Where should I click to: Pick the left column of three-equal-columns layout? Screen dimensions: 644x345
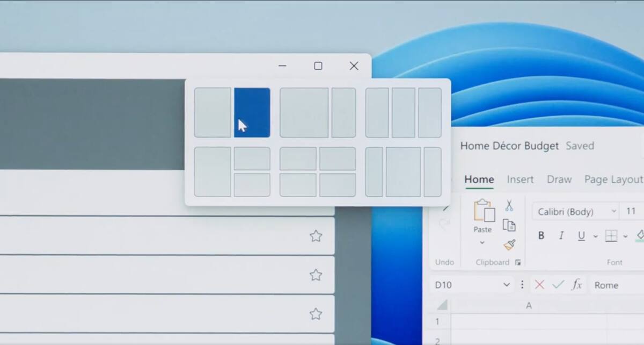(x=377, y=113)
